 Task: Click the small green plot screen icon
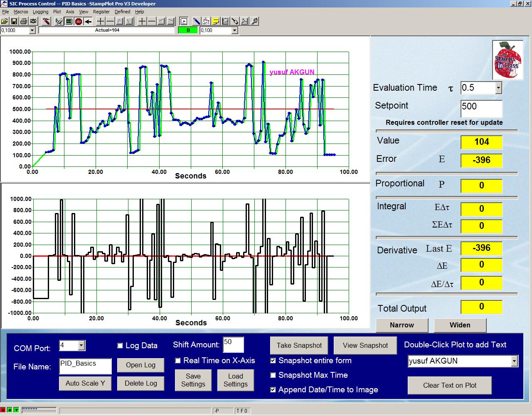(69, 21)
